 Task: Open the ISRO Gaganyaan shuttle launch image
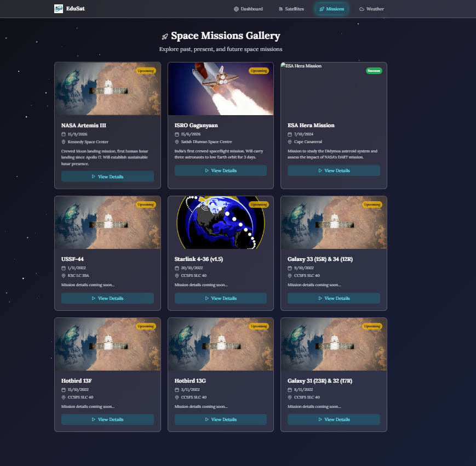pos(221,89)
